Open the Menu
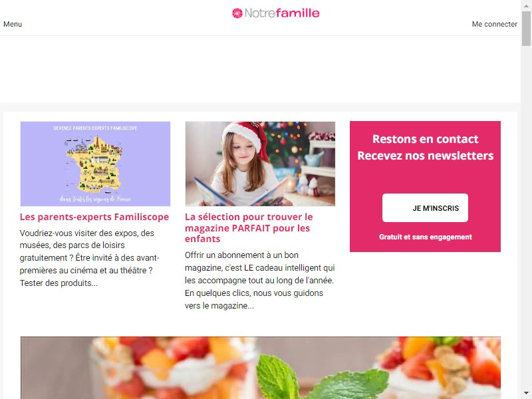 (x=13, y=24)
